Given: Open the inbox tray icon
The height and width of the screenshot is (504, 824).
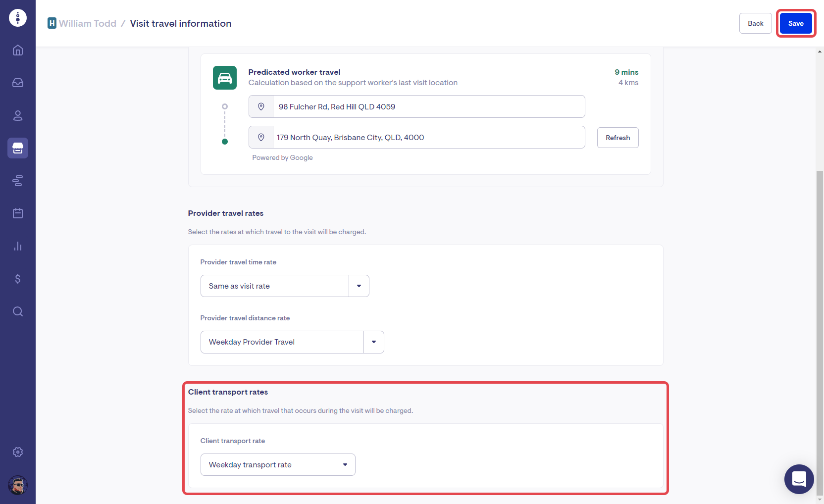Looking at the screenshot, I should (18, 83).
